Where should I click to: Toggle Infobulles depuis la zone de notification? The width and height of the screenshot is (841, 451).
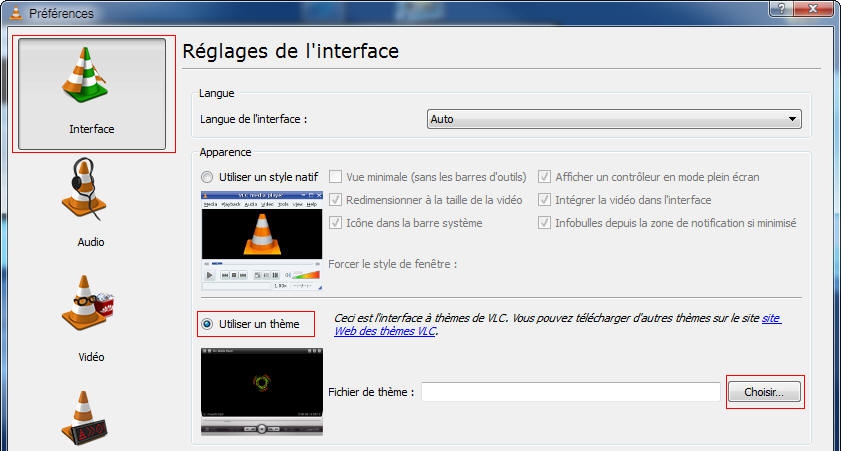click(x=544, y=223)
